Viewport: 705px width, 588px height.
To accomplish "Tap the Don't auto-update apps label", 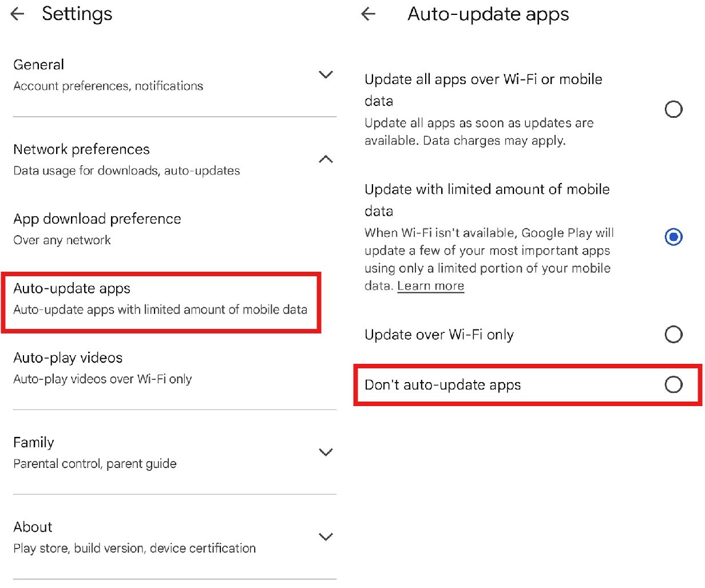I will [x=442, y=385].
